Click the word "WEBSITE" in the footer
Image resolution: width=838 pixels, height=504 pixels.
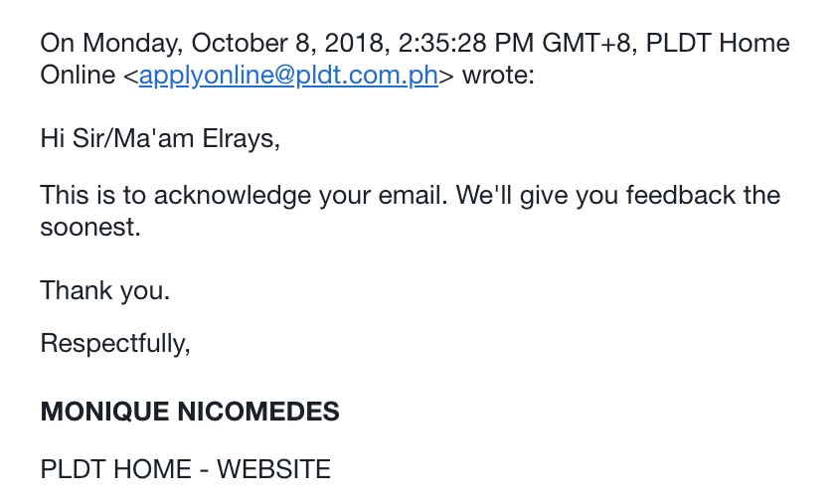[x=273, y=469]
